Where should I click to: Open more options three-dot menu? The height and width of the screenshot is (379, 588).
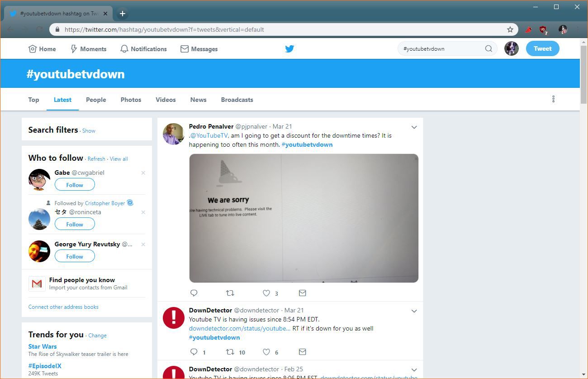point(553,99)
